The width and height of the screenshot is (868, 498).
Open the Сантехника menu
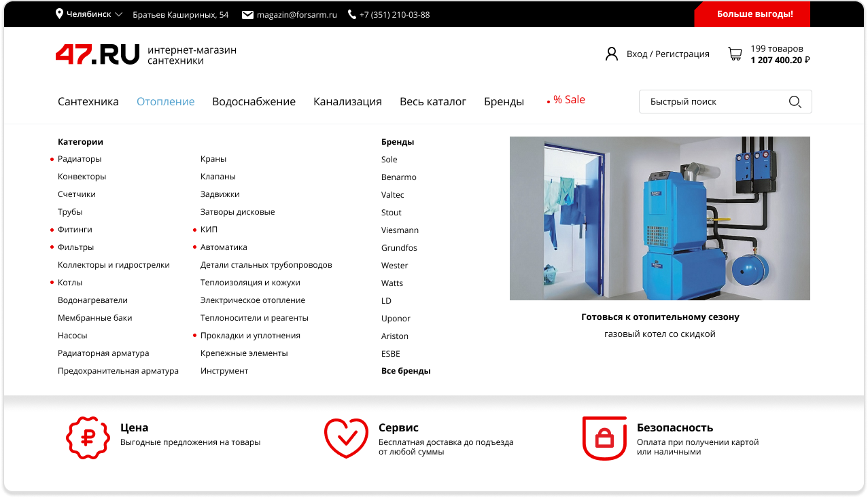[x=88, y=102]
